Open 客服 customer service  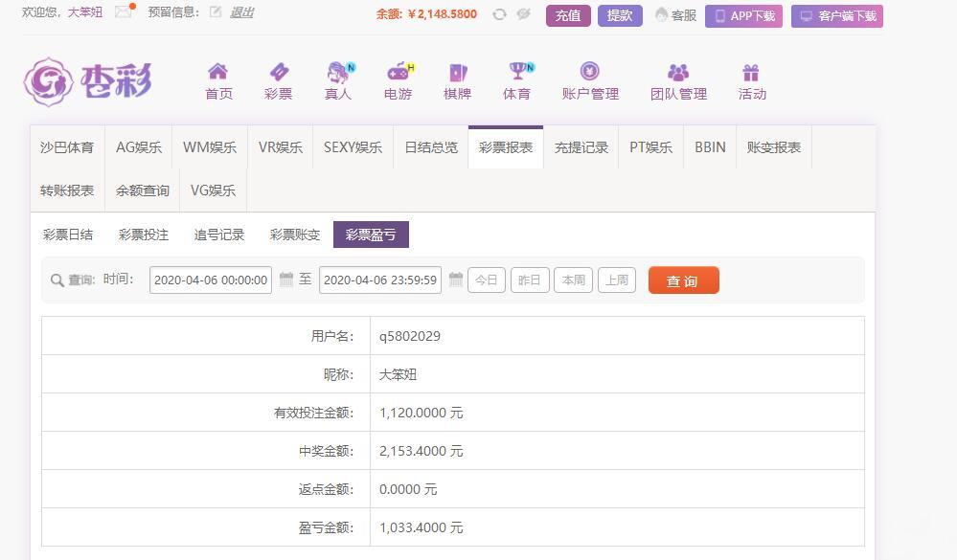(675, 15)
